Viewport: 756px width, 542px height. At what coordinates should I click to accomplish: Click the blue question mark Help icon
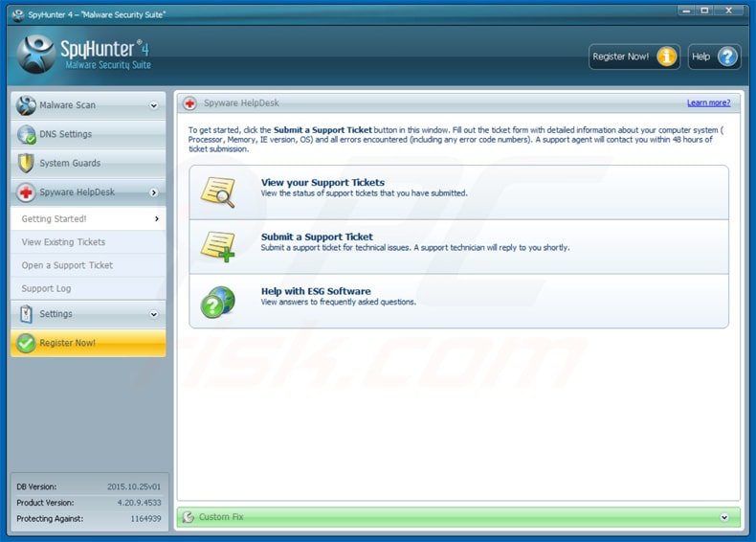click(x=727, y=56)
